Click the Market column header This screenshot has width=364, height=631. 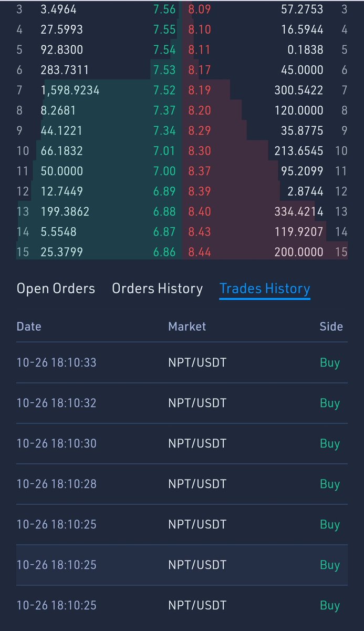tap(187, 327)
